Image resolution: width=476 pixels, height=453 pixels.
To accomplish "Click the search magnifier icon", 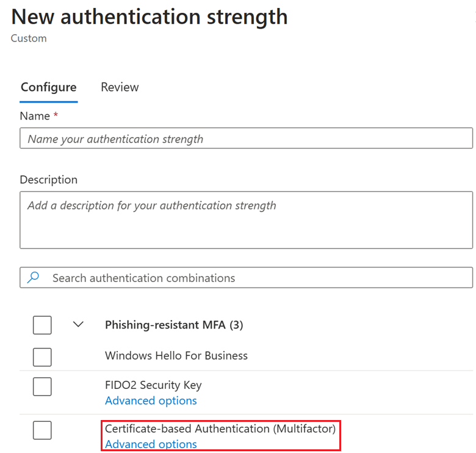I will [34, 278].
